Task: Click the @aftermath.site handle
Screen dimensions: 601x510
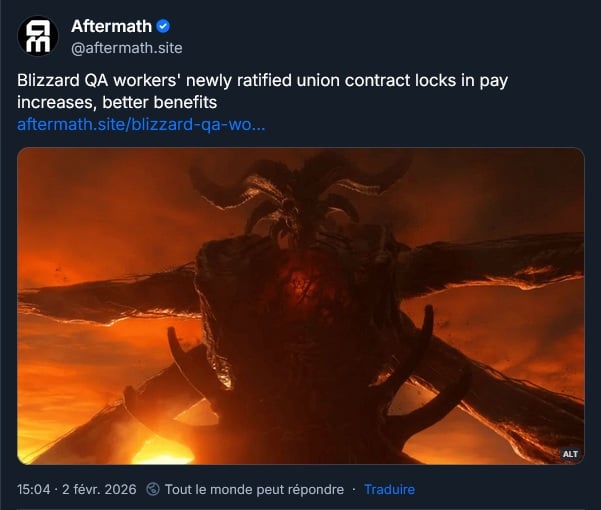Action: 127,48
